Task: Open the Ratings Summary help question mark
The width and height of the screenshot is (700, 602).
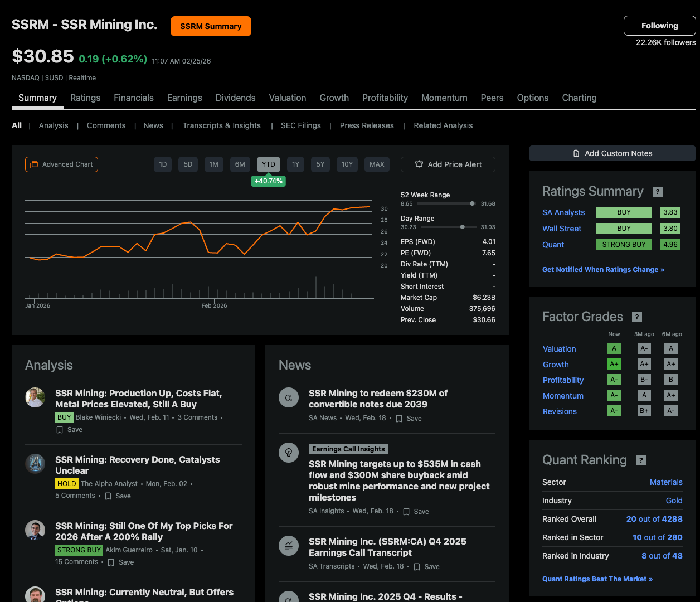Action: point(658,192)
